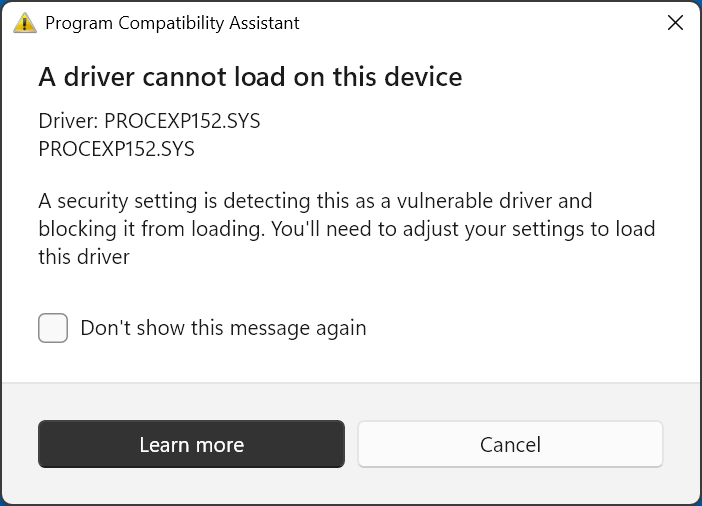Select the PROCEXP152.SYS name after "Driver:"

(182, 122)
